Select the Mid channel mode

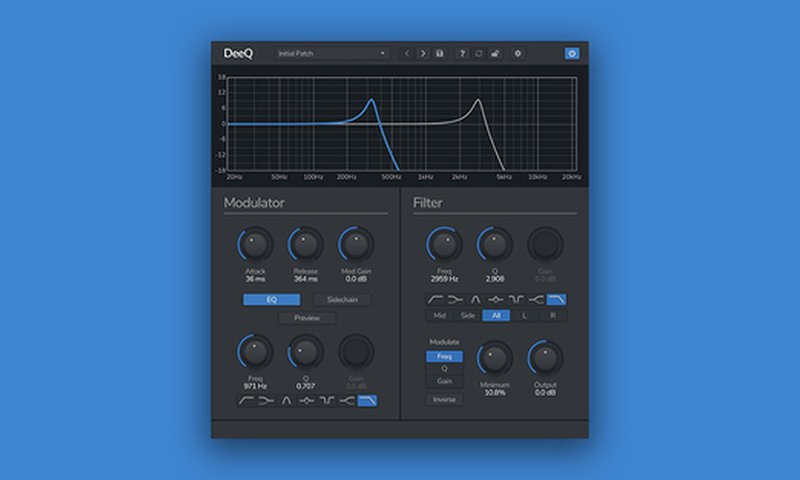click(x=438, y=315)
